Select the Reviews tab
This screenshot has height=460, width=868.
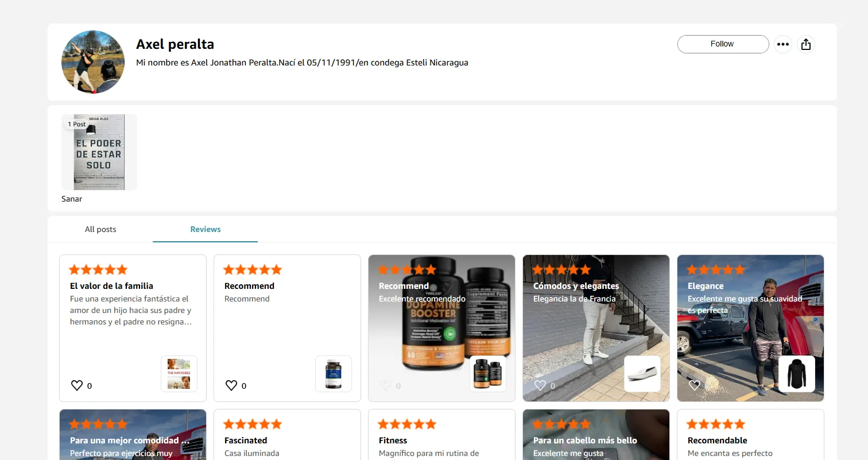coord(206,229)
